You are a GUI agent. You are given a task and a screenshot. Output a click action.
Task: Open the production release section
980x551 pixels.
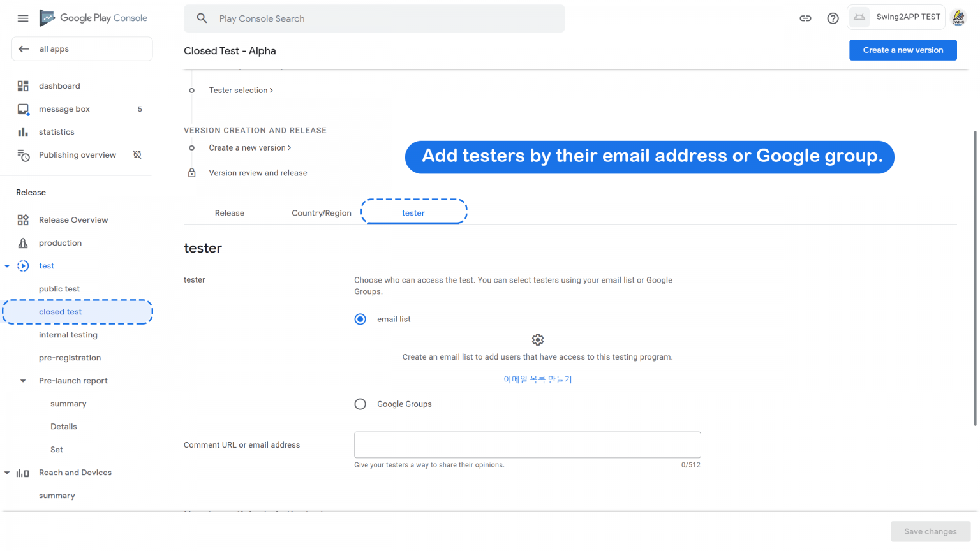(x=60, y=242)
